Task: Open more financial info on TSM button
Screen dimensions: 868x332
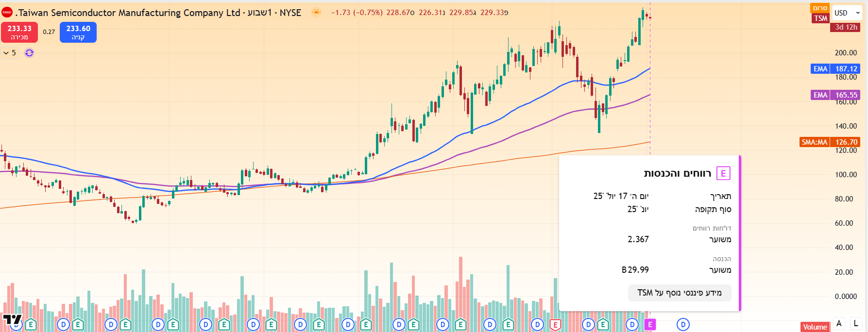Action: tap(679, 293)
